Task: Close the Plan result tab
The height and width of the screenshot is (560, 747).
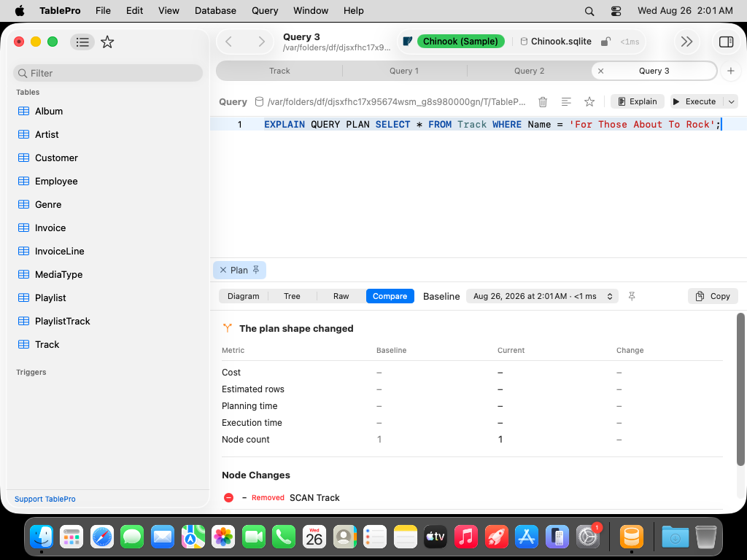Action: point(223,270)
